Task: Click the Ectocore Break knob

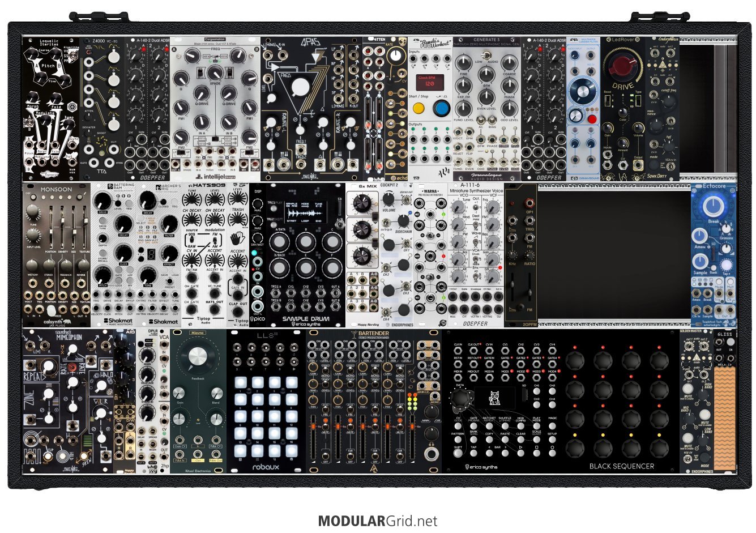Action: (x=712, y=206)
